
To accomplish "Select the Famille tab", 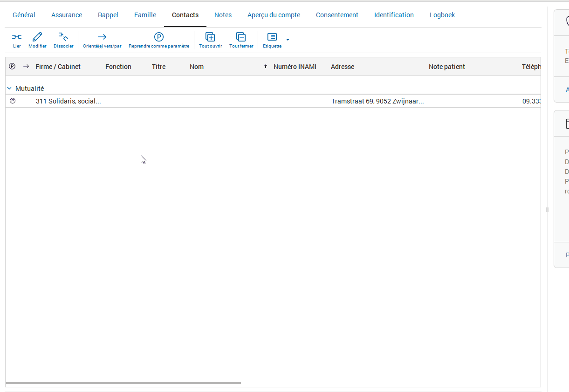I will click(x=145, y=15).
